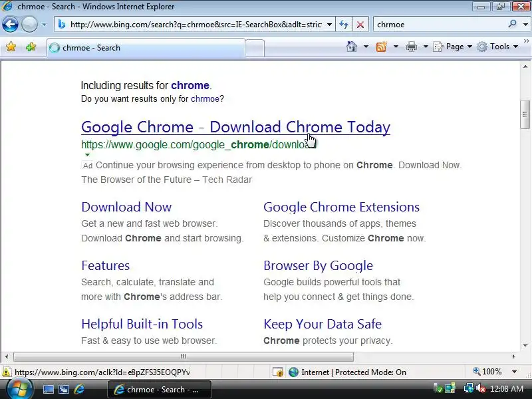Open the 'Download Now' sitelink

126,207
